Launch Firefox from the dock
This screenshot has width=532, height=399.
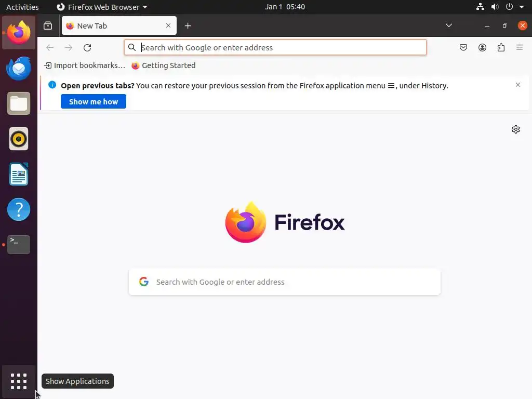pos(19,33)
